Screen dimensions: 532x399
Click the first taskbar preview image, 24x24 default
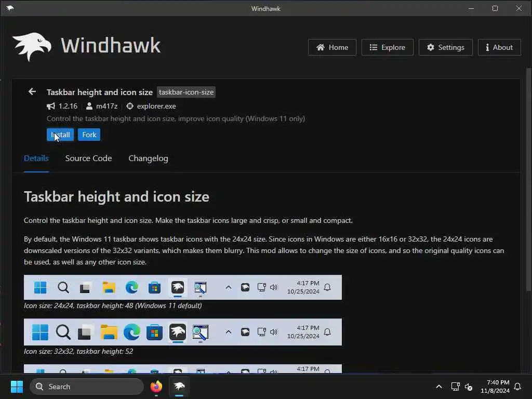click(x=183, y=287)
